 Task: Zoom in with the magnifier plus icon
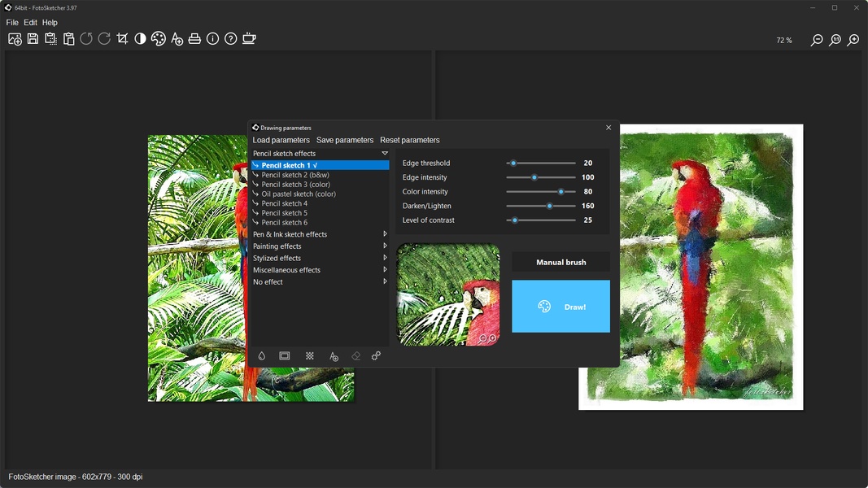coord(853,40)
